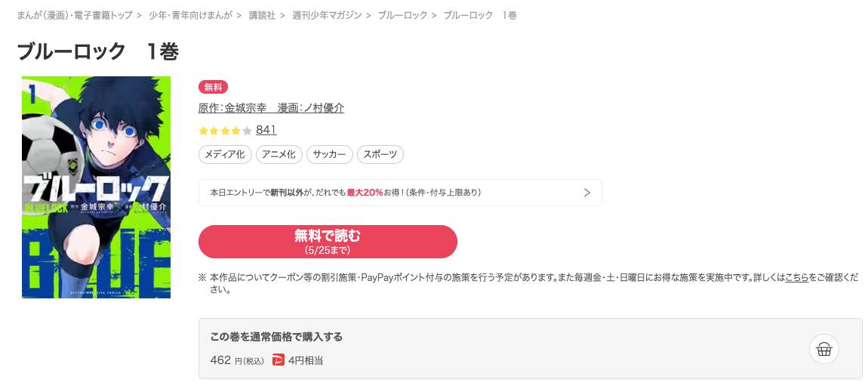Screen dimensions: 868x386
Task: Click the 無料 badge label
Action: 213,87
